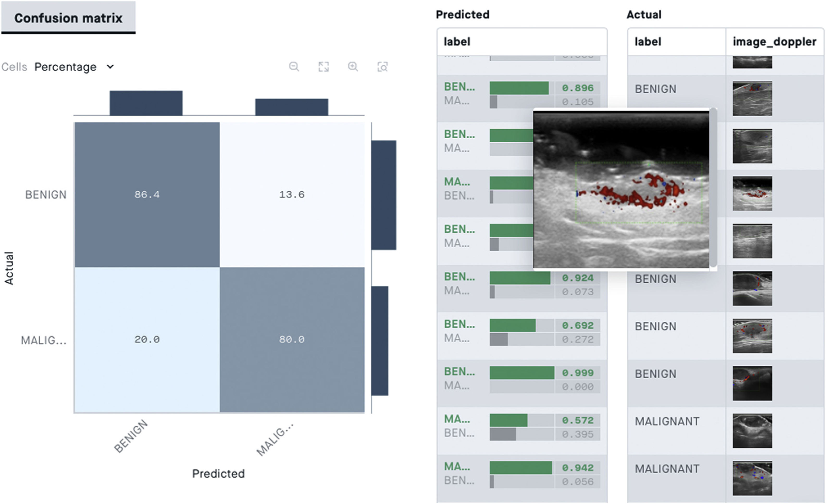Click the side bar beside the MALIGNANT row
Viewport: 827px width, 504px height.
(x=380, y=341)
